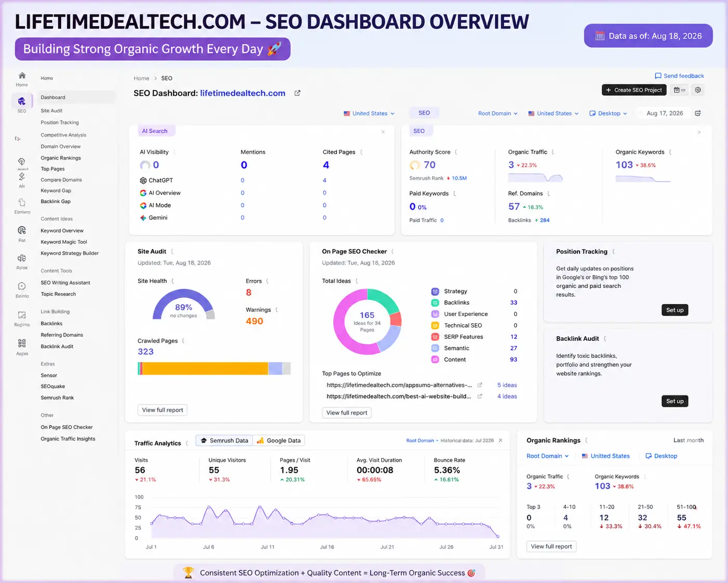Screen dimensions: 728x583
Task: Close the SEO widget panel
Action: [699, 132]
